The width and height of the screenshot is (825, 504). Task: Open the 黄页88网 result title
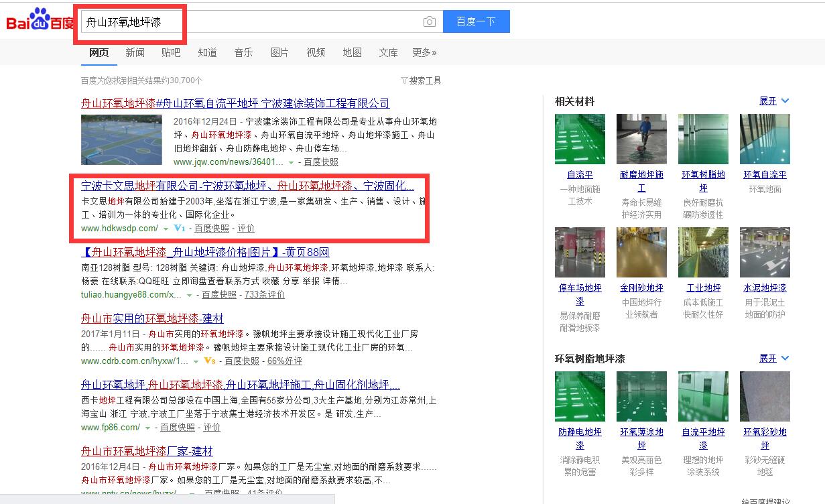click(x=205, y=252)
